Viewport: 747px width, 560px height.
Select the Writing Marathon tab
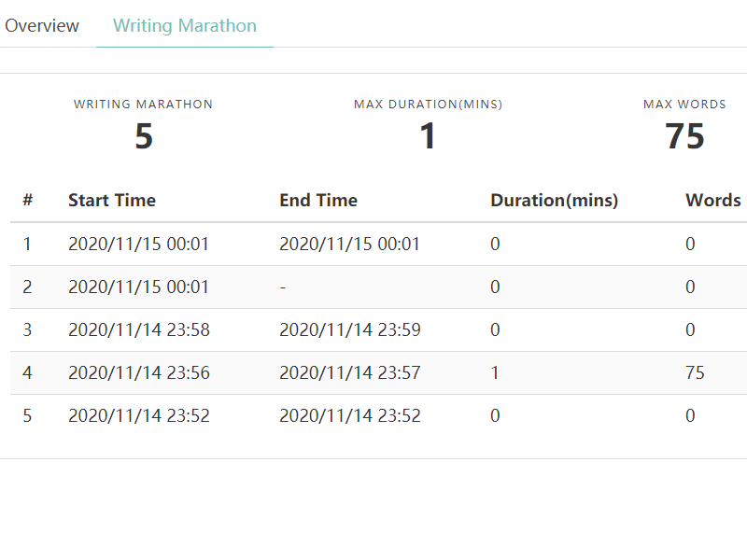click(185, 26)
